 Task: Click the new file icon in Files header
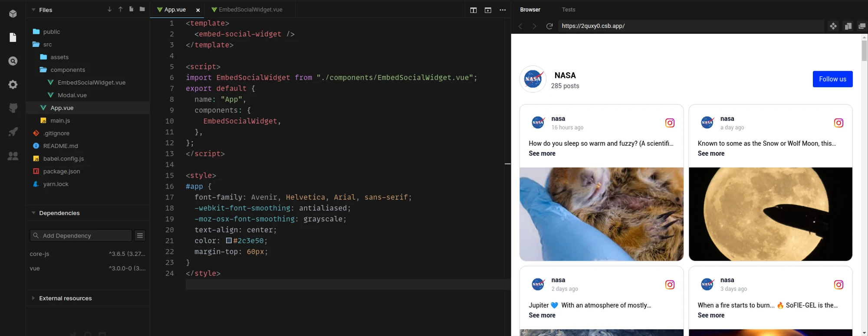pos(131,9)
